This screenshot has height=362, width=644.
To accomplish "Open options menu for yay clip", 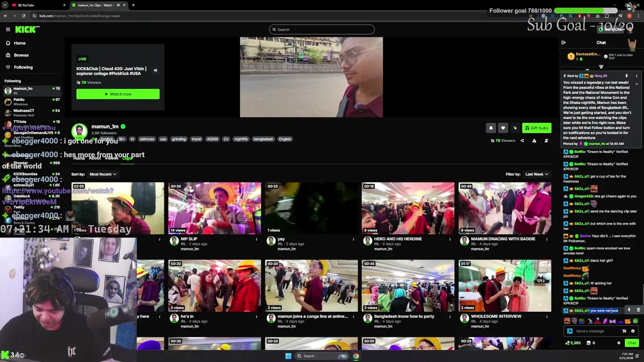I will click(x=353, y=239).
